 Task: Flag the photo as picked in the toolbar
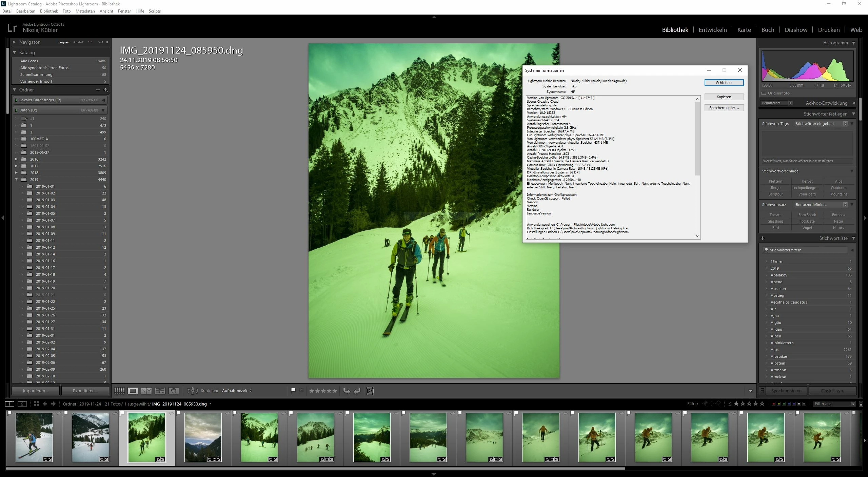click(293, 391)
